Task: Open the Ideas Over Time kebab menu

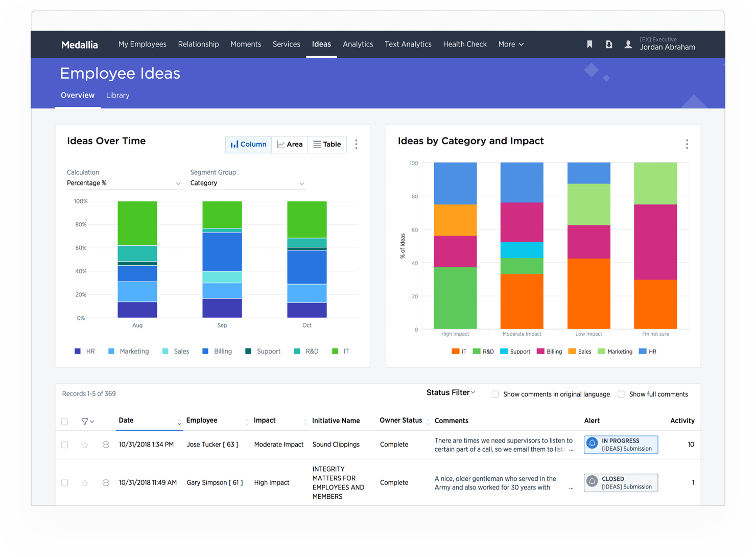Action: (356, 144)
